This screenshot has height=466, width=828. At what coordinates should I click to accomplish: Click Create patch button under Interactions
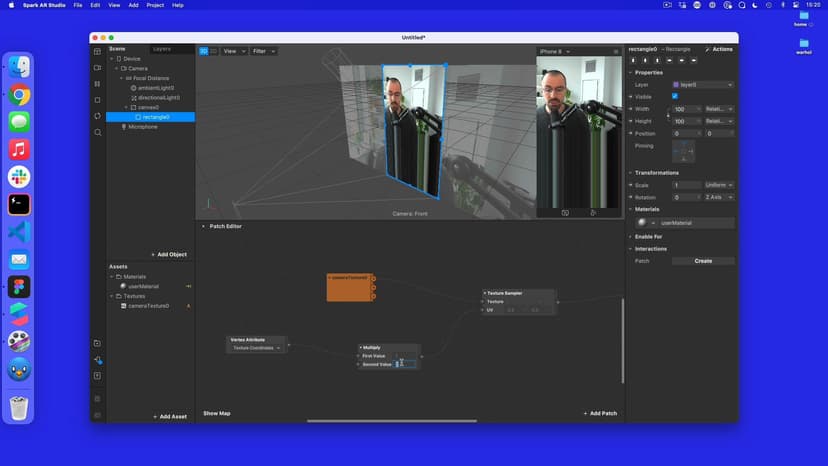pyautogui.click(x=703, y=261)
